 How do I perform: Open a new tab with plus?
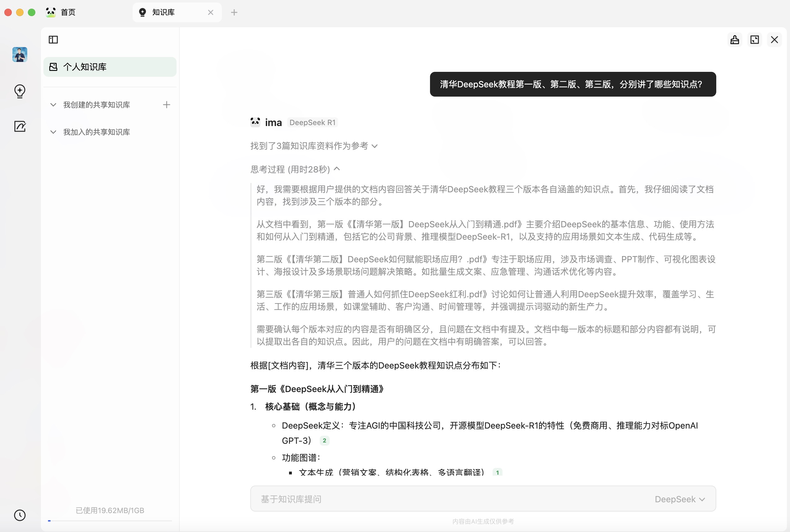234,13
